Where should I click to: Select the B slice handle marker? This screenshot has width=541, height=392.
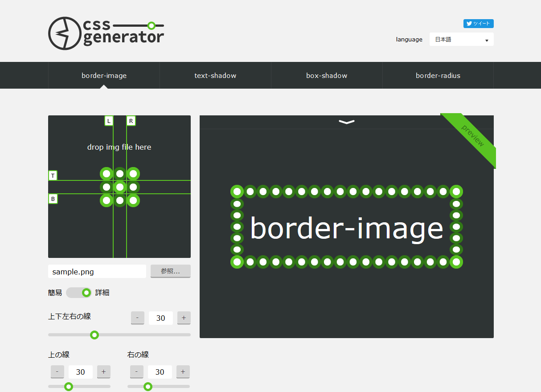(x=53, y=199)
